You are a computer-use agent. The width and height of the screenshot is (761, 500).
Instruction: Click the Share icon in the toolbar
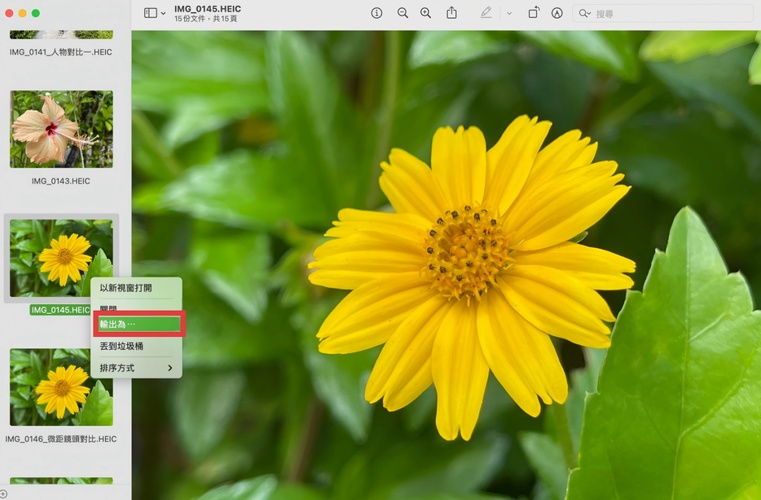[x=452, y=13]
